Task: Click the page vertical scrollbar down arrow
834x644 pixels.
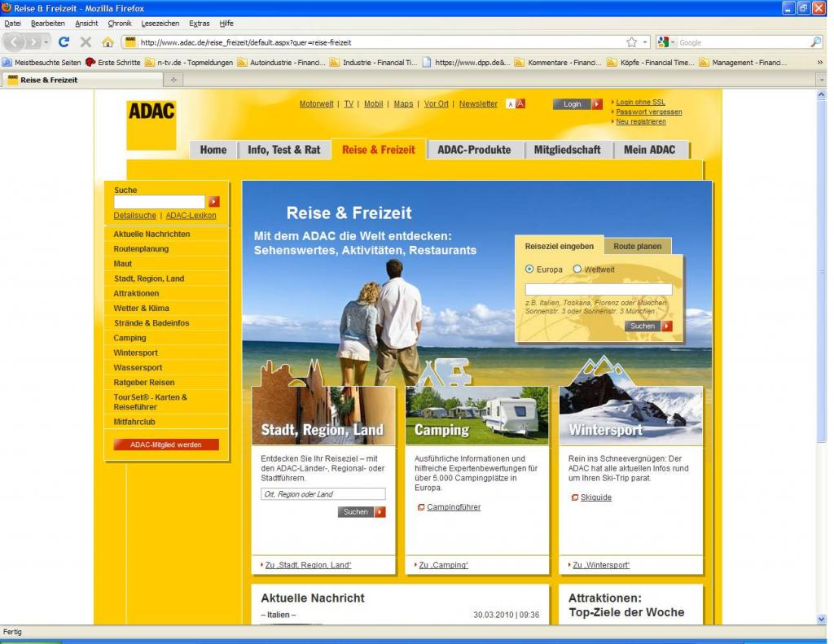Action: (821, 619)
